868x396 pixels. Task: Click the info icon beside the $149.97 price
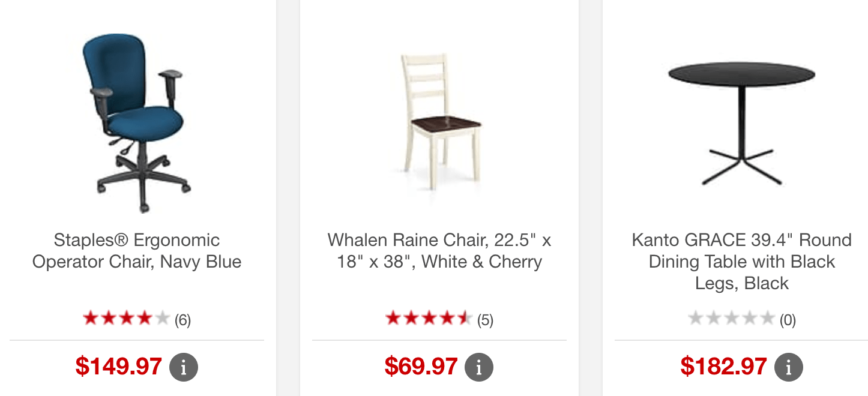[184, 367]
